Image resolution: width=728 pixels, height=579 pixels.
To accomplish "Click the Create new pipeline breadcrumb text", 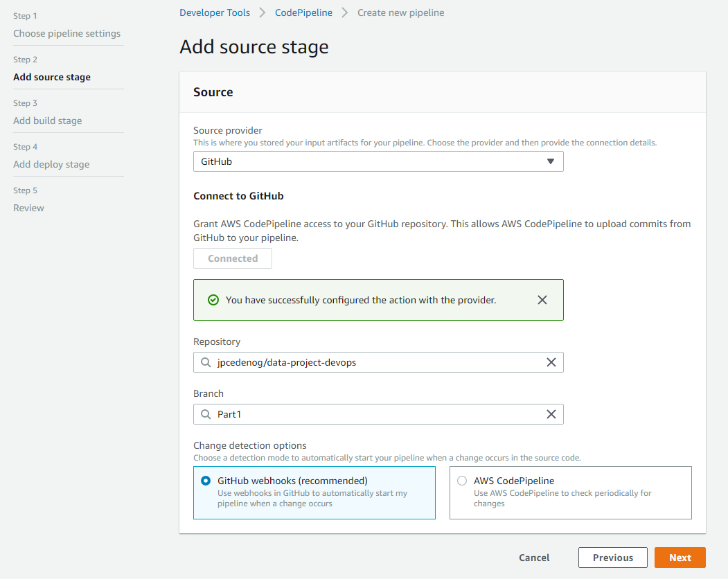I will [400, 12].
